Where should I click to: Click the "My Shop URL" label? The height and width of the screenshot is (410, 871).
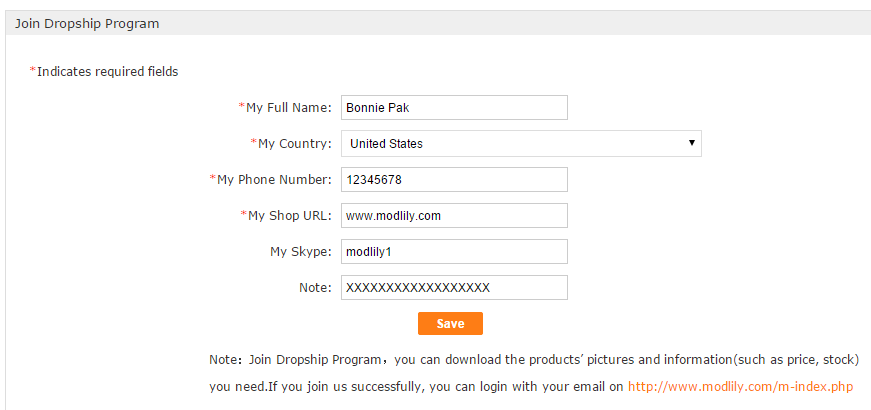pyautogui.click(x=290, y=215)
